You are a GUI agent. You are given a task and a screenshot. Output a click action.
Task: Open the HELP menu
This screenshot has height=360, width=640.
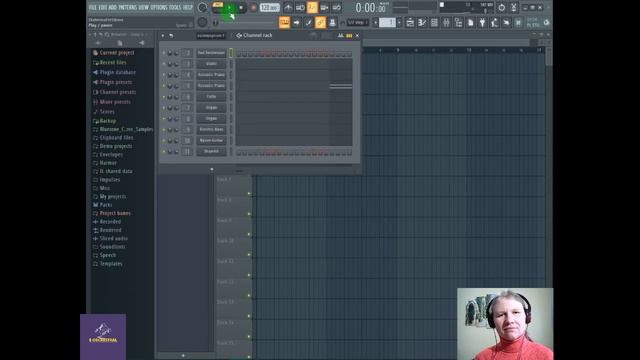pyautogui.click(x=188, y=7)
